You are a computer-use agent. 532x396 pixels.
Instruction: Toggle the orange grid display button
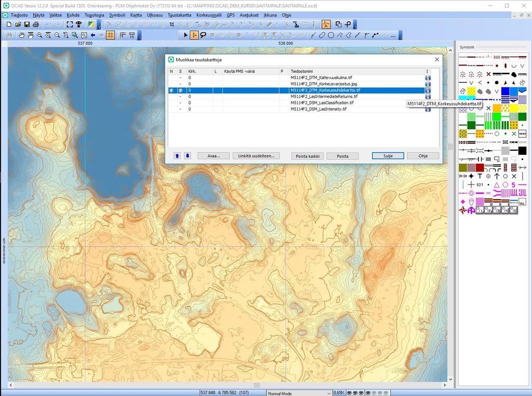(x=110, y=35)
